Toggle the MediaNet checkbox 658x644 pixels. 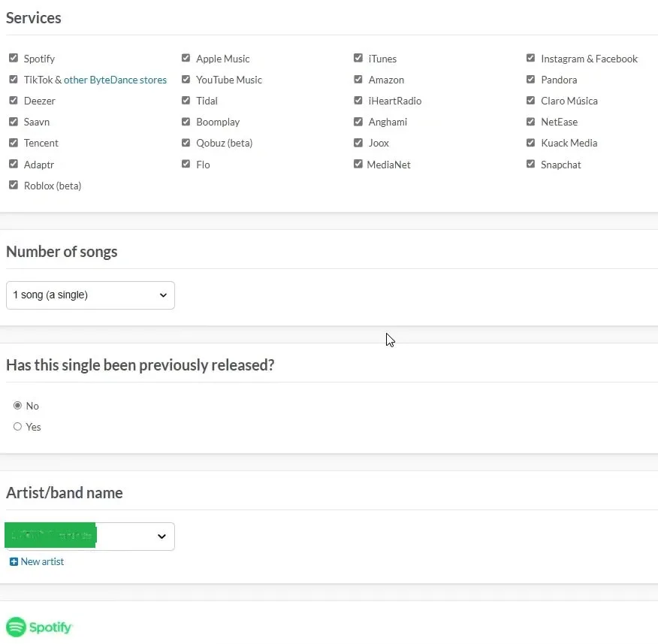point(358,164)
